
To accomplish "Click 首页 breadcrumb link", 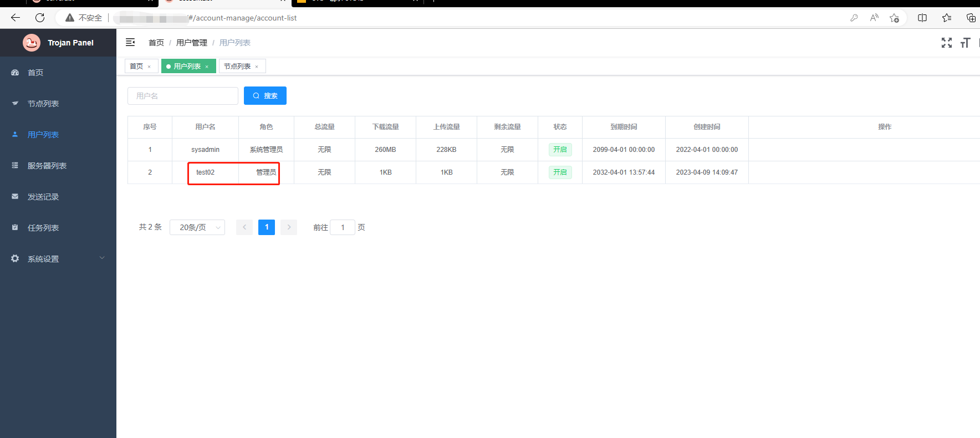I will [x=156, y=43].
